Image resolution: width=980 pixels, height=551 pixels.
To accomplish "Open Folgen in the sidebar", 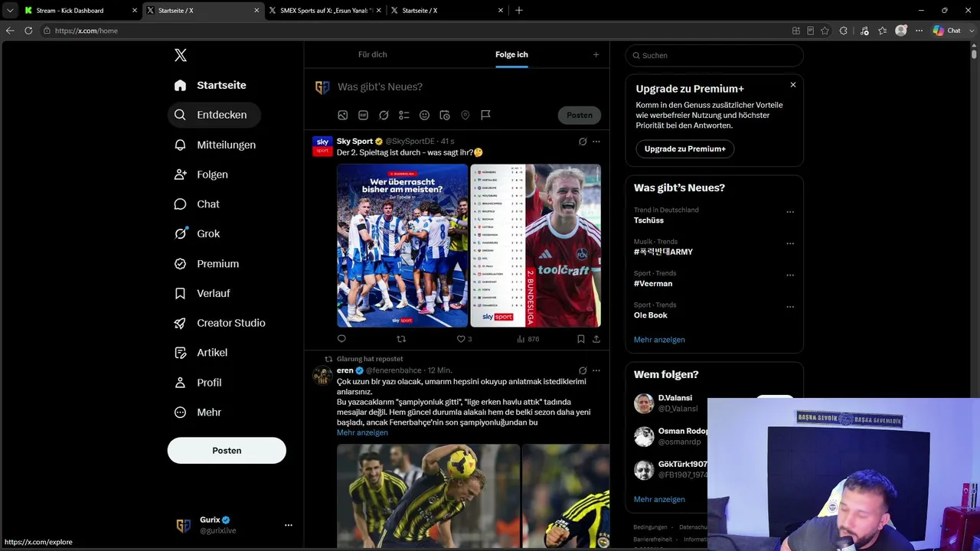I will coord(201,174).
